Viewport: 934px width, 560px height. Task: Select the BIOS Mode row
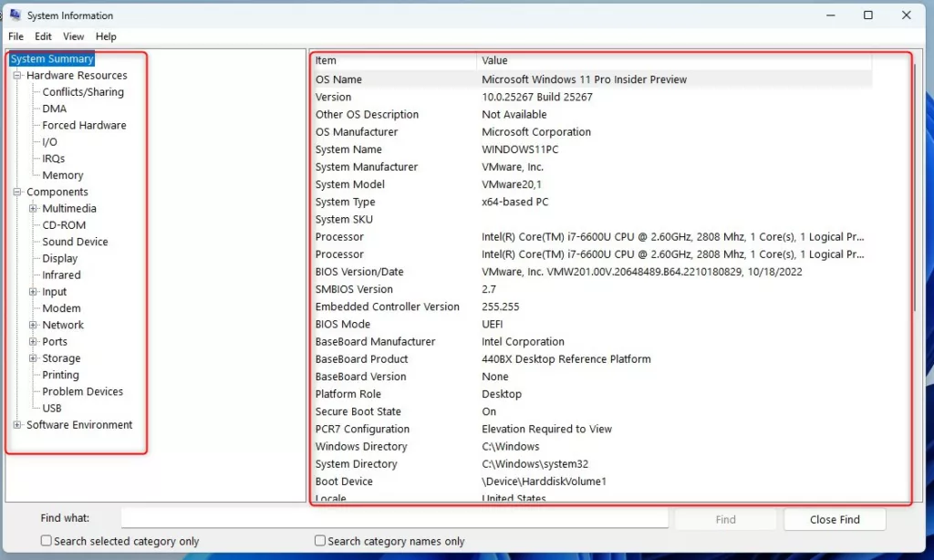592,324
